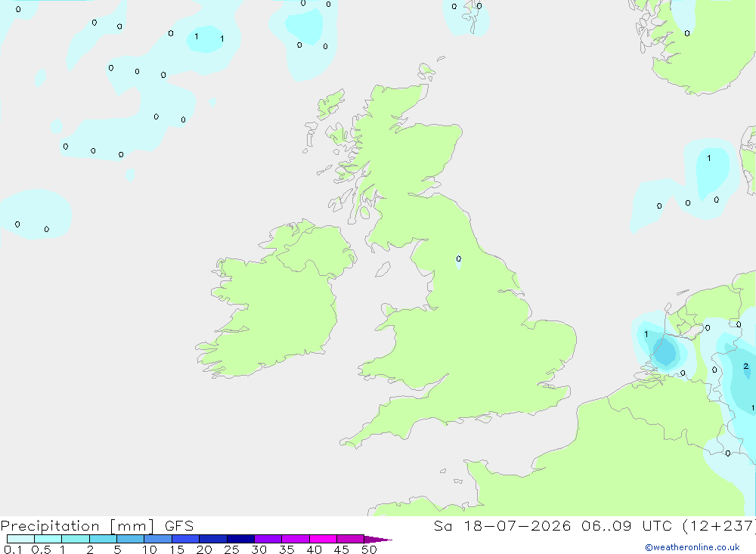Click the legend label '35'

(x=287, y=549)
